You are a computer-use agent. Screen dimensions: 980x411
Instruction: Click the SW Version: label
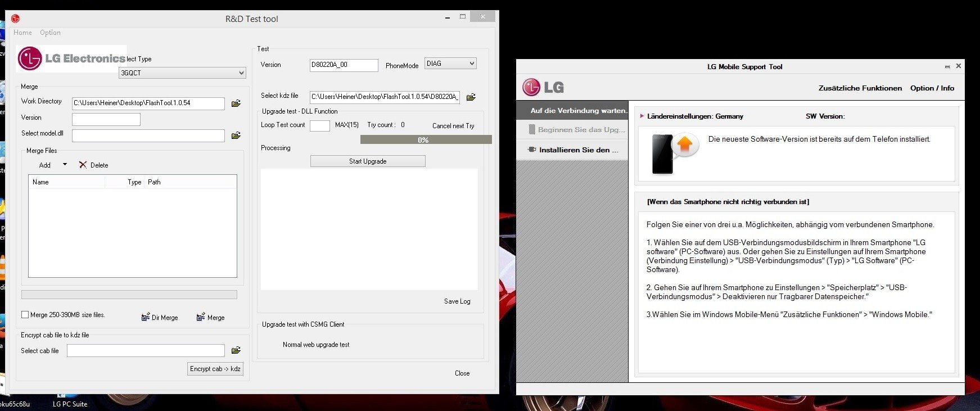click(825, 116)
